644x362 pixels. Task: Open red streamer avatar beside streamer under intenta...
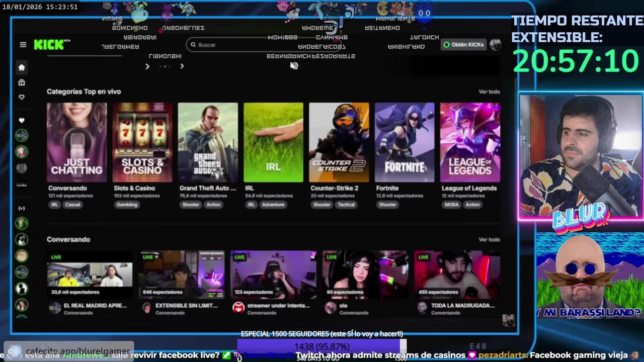[x=238, y=308]
